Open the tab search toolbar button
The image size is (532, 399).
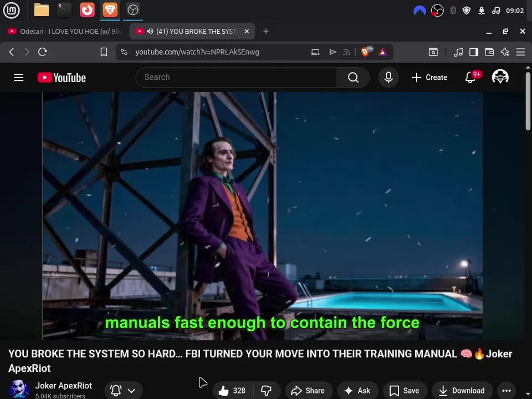click(433, 52)
